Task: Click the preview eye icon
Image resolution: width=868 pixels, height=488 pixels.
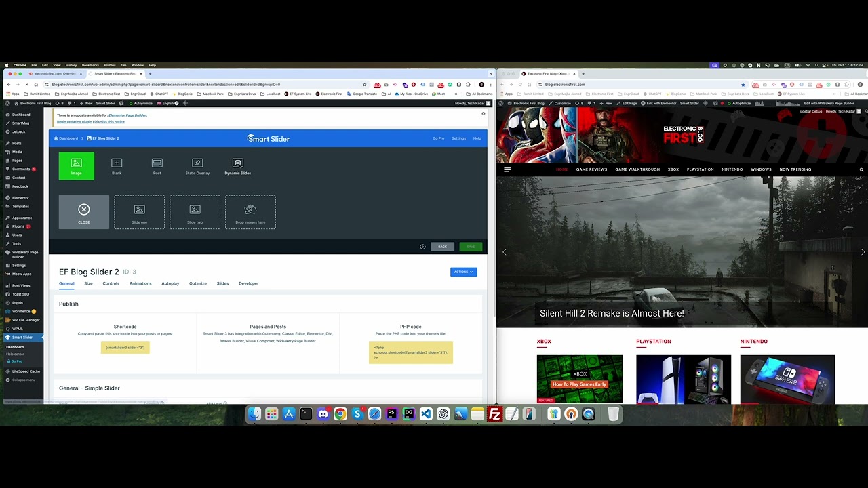Action: pos(422,247)
